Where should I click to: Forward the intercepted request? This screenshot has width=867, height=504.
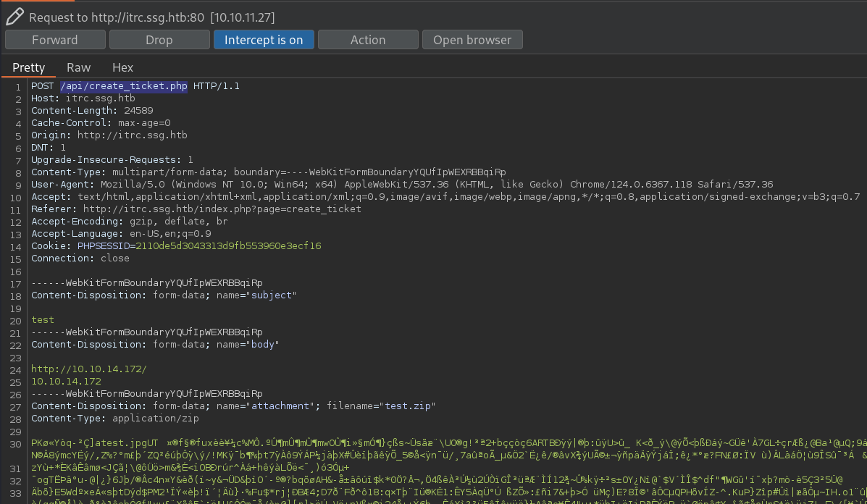55,40
